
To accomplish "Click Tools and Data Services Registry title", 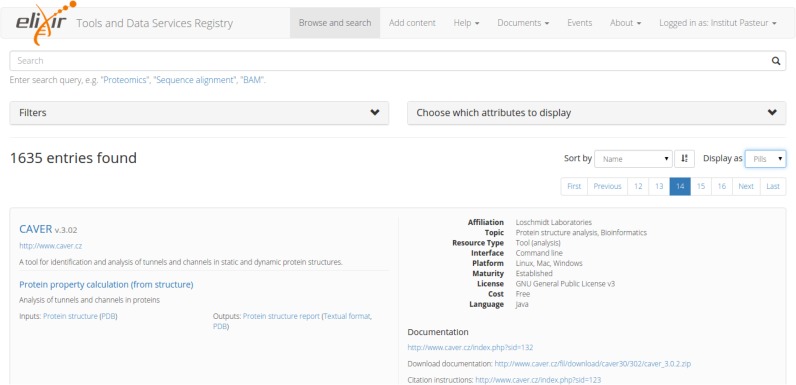I will pyautogui.click(x=154, y=23).
